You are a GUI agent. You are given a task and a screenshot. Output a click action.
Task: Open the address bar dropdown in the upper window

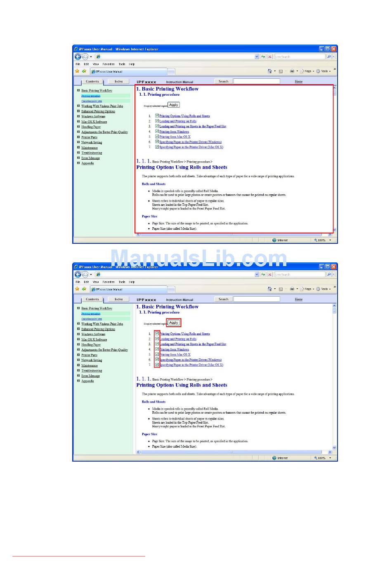(257, 57)
